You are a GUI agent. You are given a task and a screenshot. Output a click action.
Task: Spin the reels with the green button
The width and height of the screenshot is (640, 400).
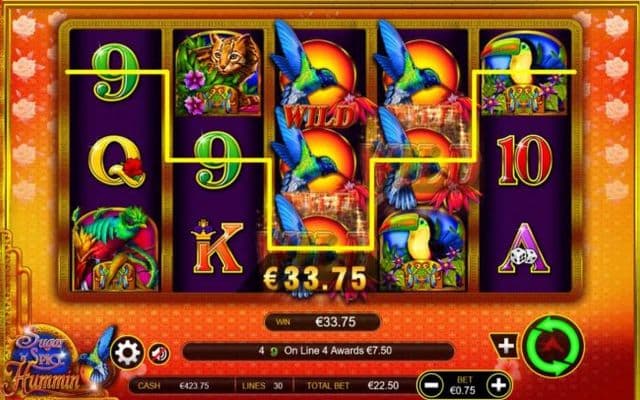click(554, 346)
